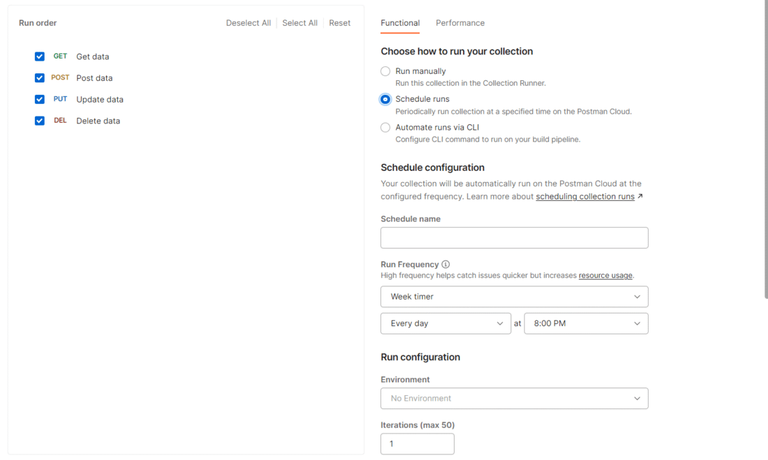
Task: Click the Select All button
Action: tap(300, 23)
